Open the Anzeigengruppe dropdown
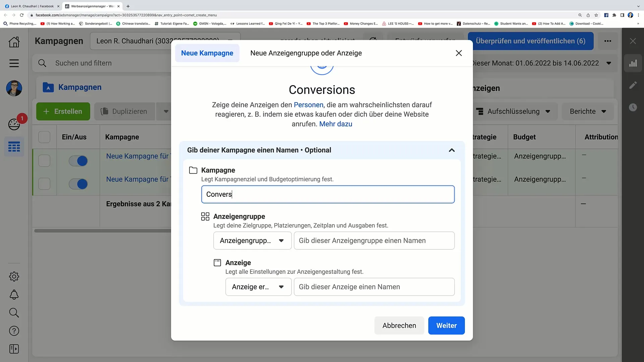The width and height of the screenshot is (644, 362). point(252,241)
